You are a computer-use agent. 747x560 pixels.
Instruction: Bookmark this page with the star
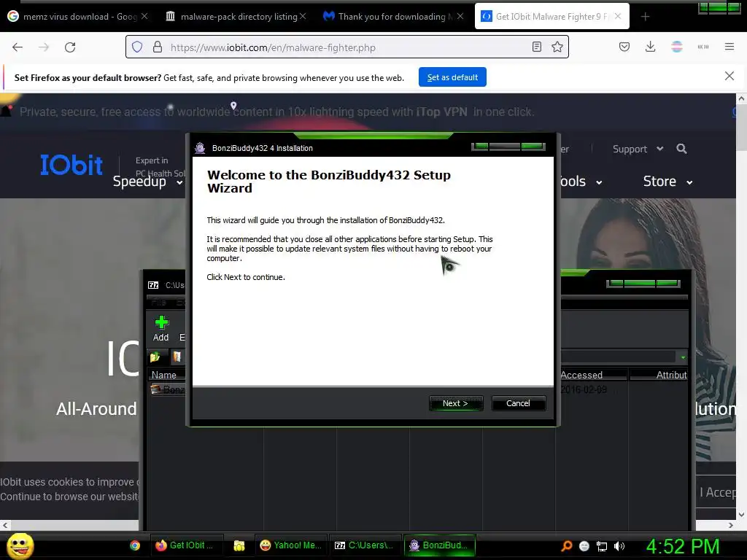tap(557, 47)
